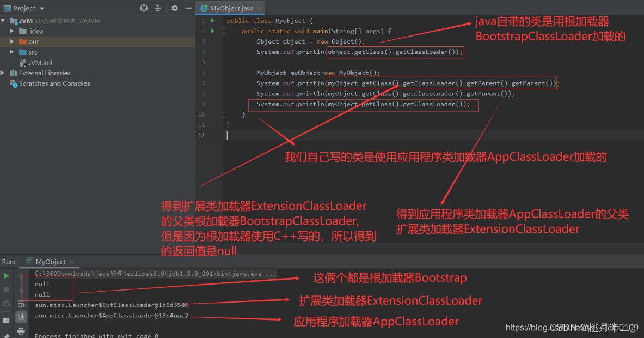Click the External Libraries label
This screenshot has width=644, height=338.
[45, 73]
